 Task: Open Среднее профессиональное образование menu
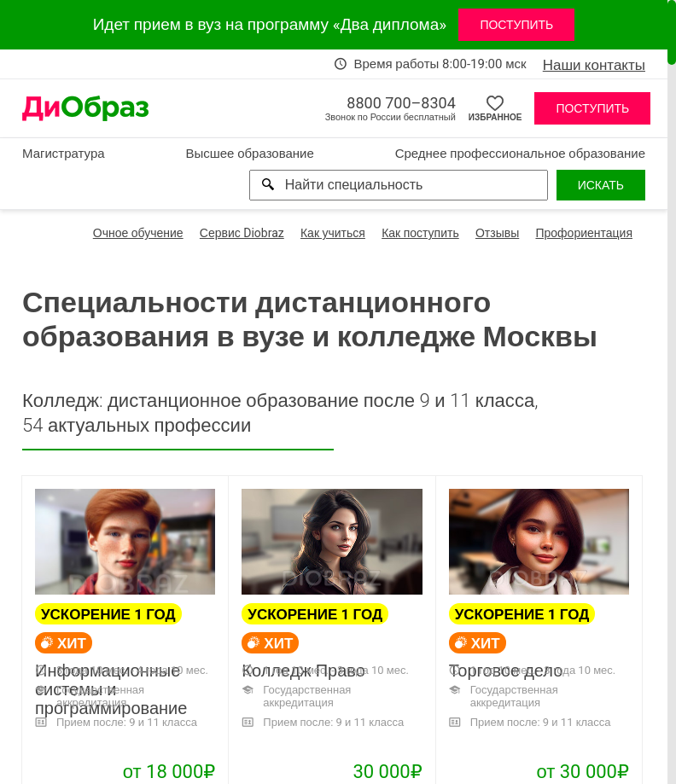point(520,154)
